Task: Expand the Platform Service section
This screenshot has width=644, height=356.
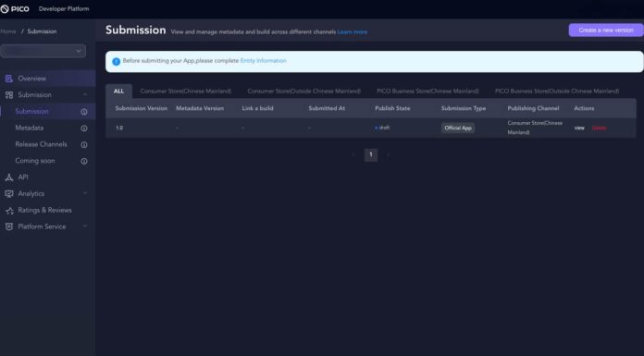Action: pos(85,227)
